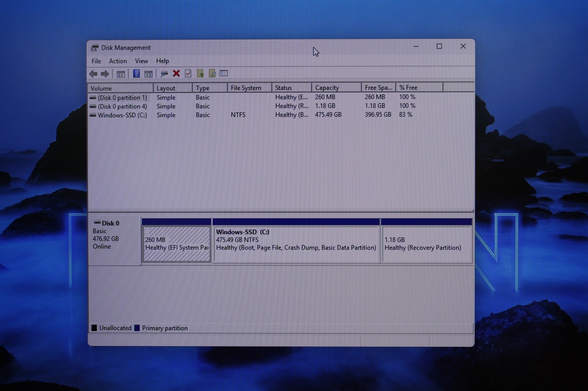Click the Connect/Rescan disk toolbar icon
Screen dimensions: 588x391
164,74
